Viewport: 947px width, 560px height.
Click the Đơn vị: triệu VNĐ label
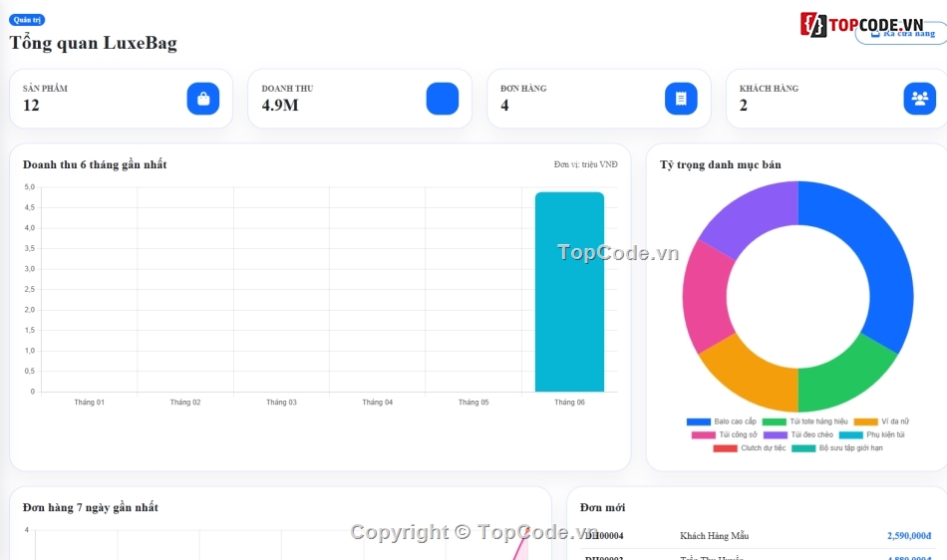pyautogui.click(x=586, y=164)
